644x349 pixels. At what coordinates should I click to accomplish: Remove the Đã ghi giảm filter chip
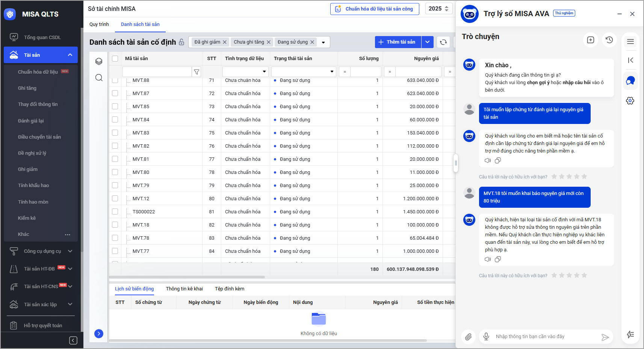pyautogui.click(x=225, y=42)
